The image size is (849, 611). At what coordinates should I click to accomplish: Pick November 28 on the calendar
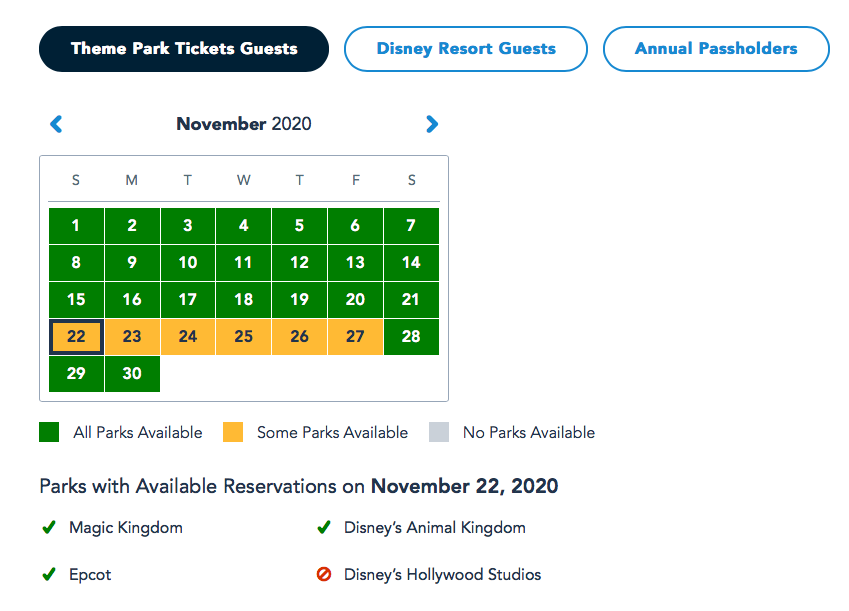coord(411,337)
